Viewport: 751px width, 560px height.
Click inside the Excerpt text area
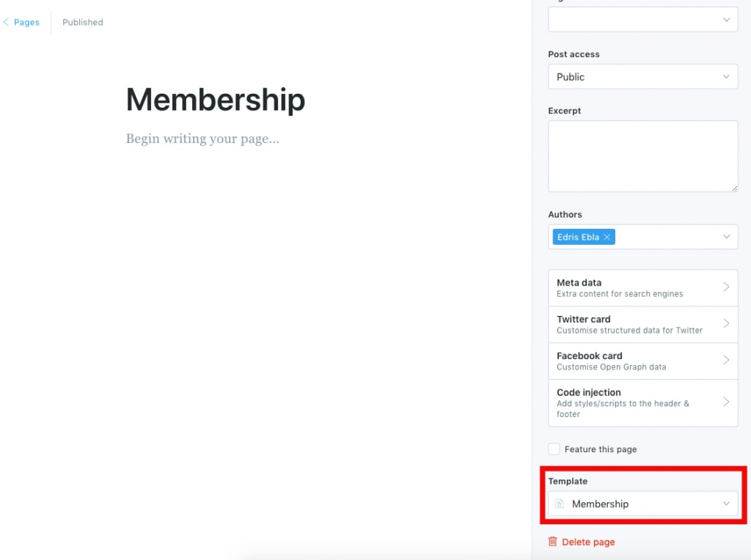642,156
